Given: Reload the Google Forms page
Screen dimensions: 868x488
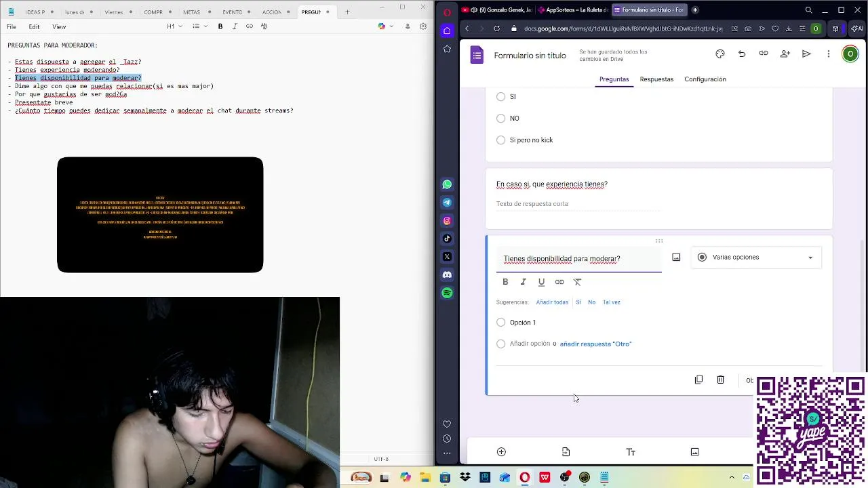Looking at the screenshot, I should (497, 28).
